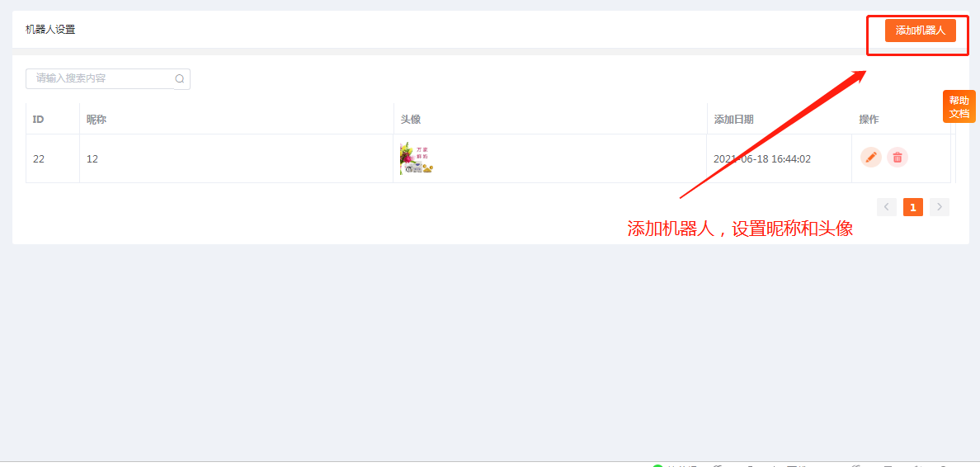Click the 添加机器人 button
Image resolution: width=980 pixels, height=467 pixels.
pyautogui.click(x=920, y=30)
